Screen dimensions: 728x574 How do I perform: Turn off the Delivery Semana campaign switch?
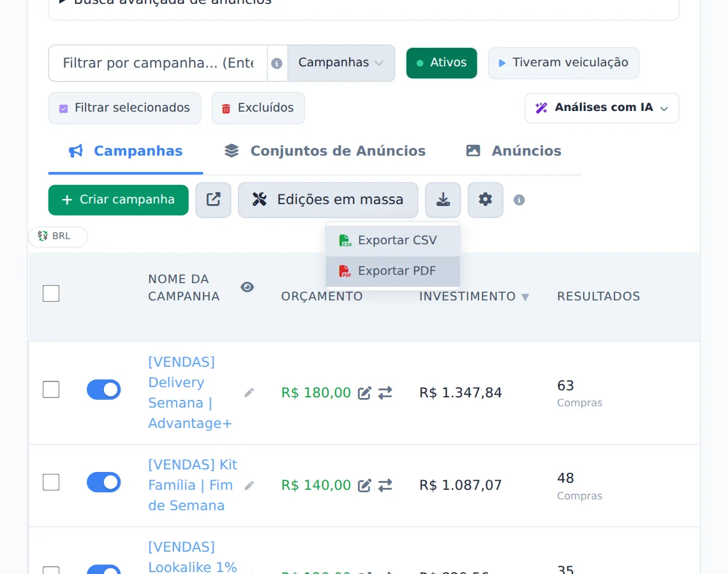coord(103,389)
